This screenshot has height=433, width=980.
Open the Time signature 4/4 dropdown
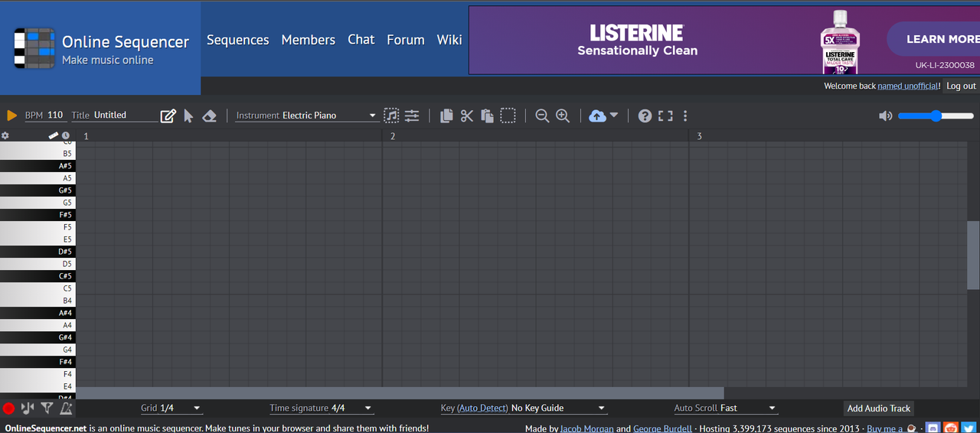pyautogui.click(x=322, y=409)
